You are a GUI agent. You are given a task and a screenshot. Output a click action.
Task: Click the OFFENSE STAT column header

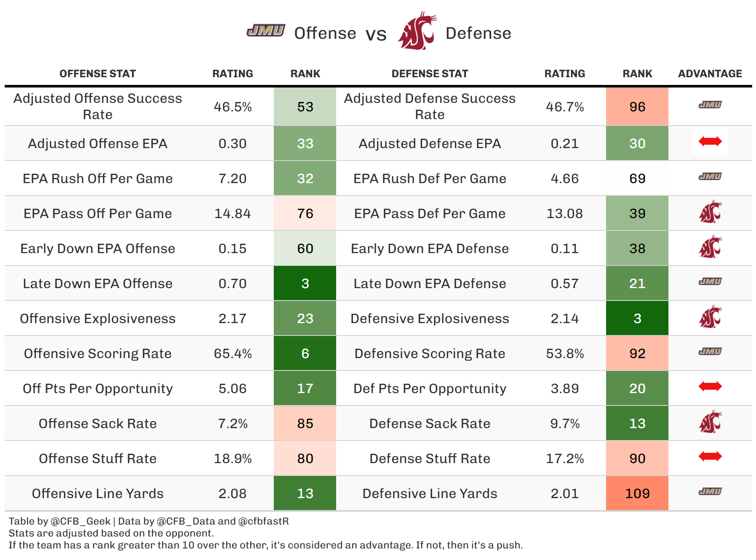pos(97,74)
